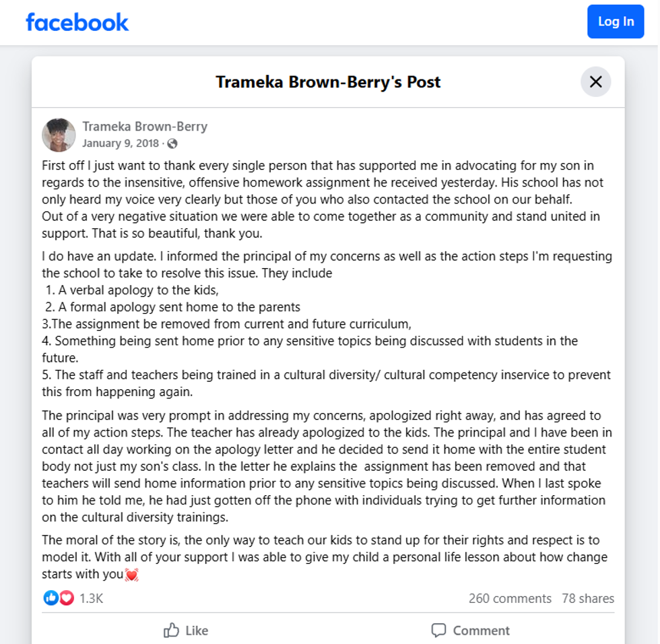
Task: Select the Comment button label
Action: click(482, 630)
